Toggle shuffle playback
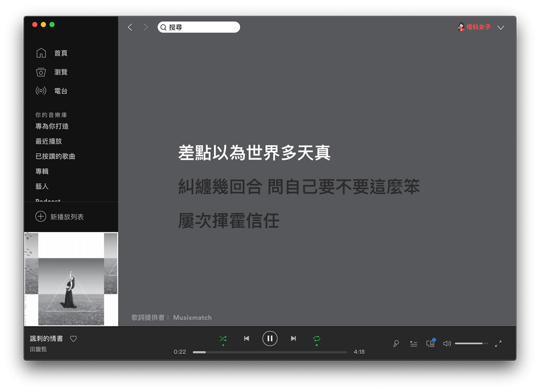The width and height of the screenshot is (540, 392). 223,339
